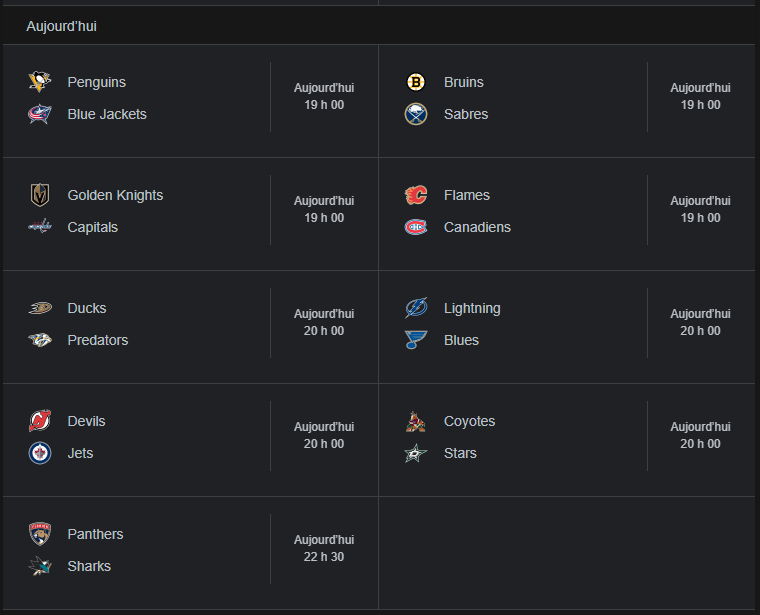Click the Penguins team logo
The height and width of the screenshot is (615, 760).
tap(40, 82)
